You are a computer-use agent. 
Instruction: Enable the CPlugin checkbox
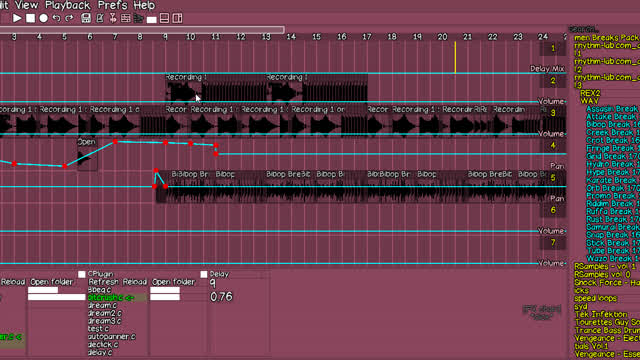point(82,274)
